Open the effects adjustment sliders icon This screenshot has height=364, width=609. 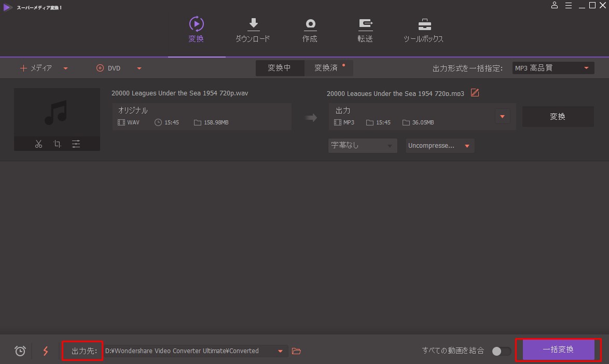coord(76,144)
